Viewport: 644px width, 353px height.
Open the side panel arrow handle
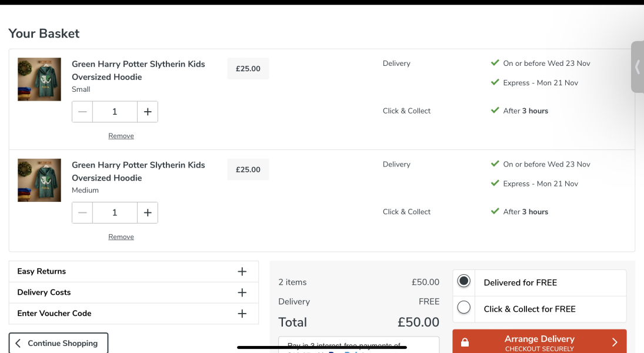(x=638, y=67)
